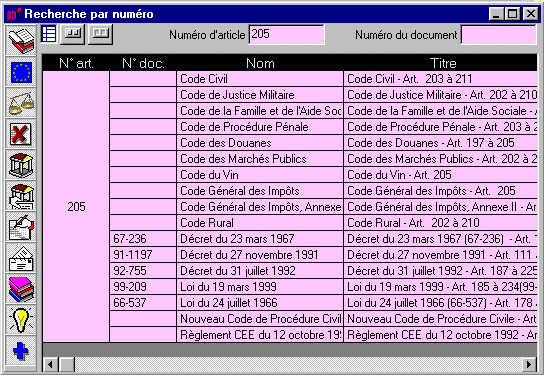Click document number 91-1197

pyautogui.click(x=143, y=255)
